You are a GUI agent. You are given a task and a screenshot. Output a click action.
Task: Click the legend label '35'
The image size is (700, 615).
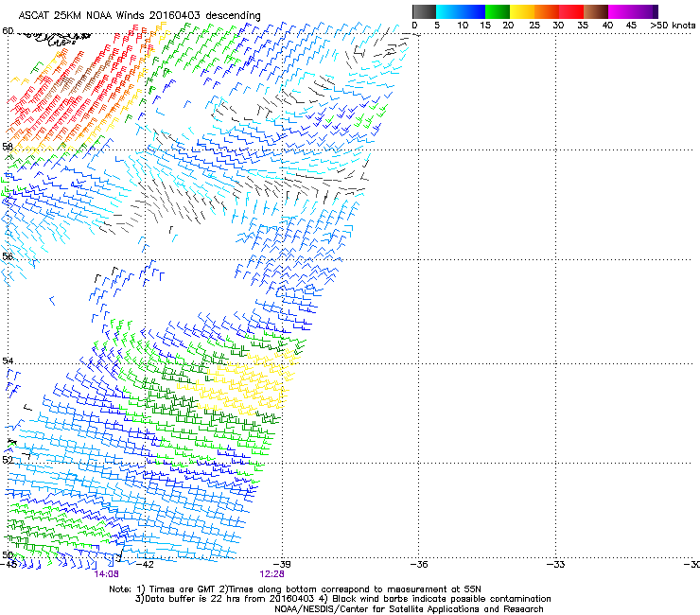pyautogui.click(x=583, y=26)
